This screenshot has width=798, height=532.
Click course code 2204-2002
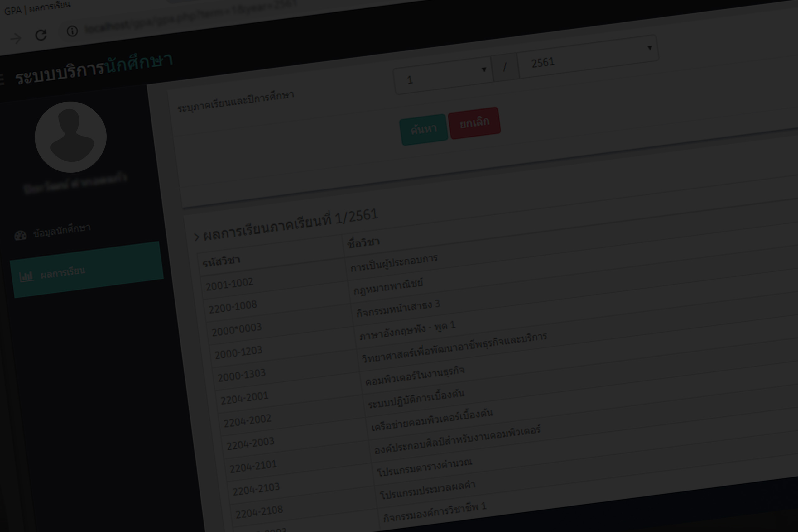pos(247,421)
